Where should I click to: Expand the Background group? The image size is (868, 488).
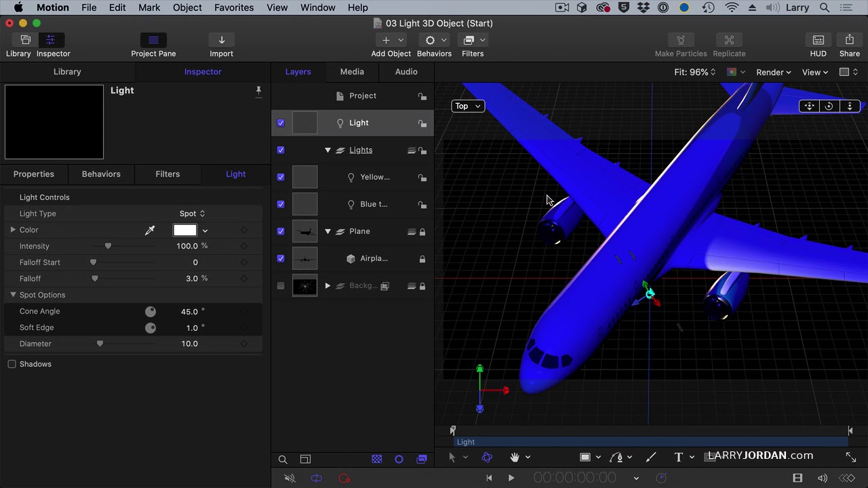point(328,286)
